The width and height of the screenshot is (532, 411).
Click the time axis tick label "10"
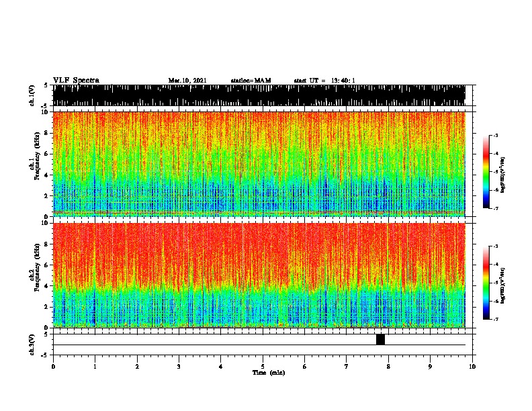pyautogui.click(x=472, y=367)
